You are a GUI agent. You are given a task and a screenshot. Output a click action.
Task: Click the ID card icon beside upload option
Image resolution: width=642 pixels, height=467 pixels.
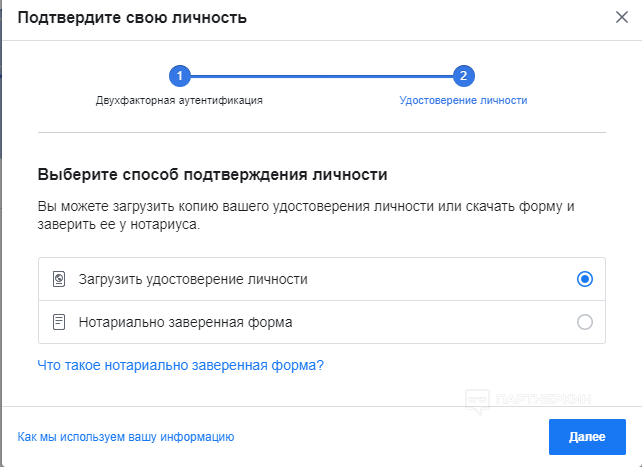[x=59, y=279]
